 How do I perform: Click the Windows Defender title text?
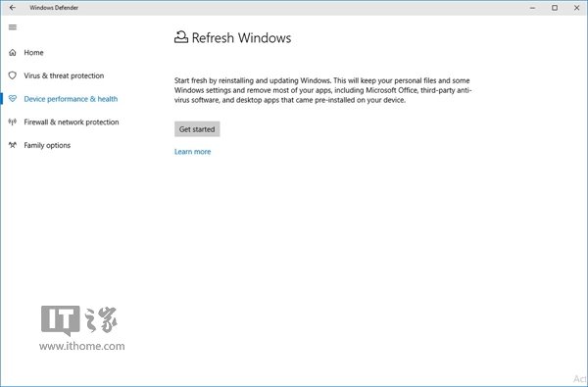coord(54,8)
